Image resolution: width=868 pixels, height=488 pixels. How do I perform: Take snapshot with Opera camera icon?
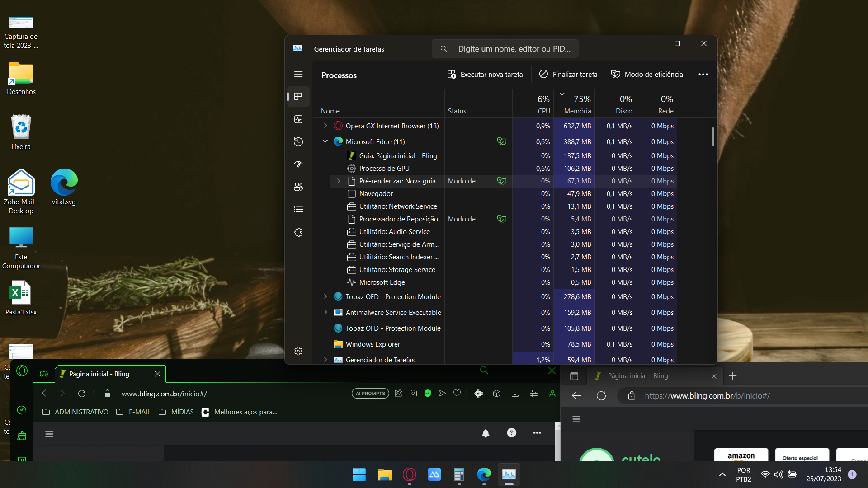[x=413, y=394]
